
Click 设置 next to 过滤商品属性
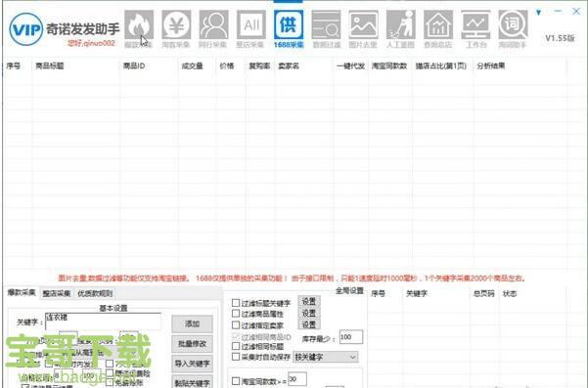(309, 313)
